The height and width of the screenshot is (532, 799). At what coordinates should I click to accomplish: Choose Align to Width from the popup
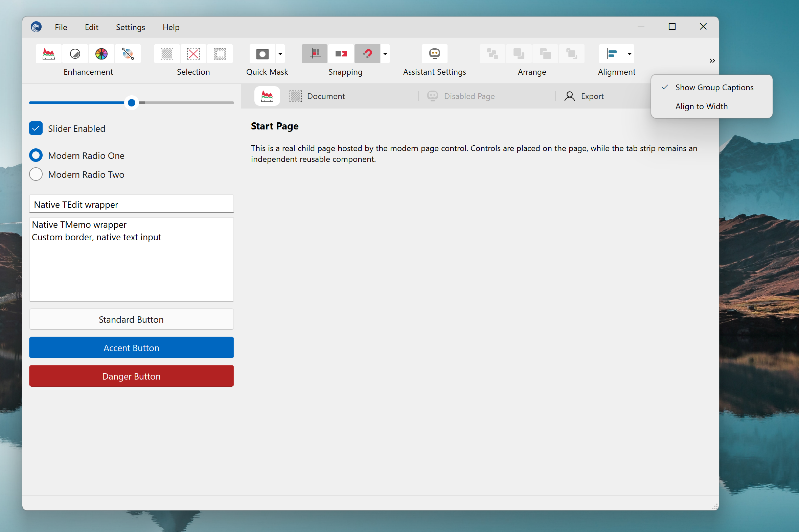(712, 106)
